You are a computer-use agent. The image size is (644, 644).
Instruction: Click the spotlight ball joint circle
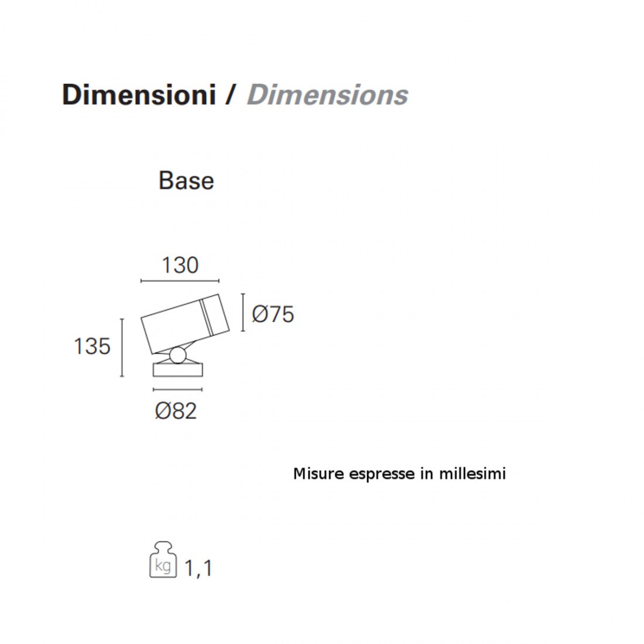(x=178, y=355)
